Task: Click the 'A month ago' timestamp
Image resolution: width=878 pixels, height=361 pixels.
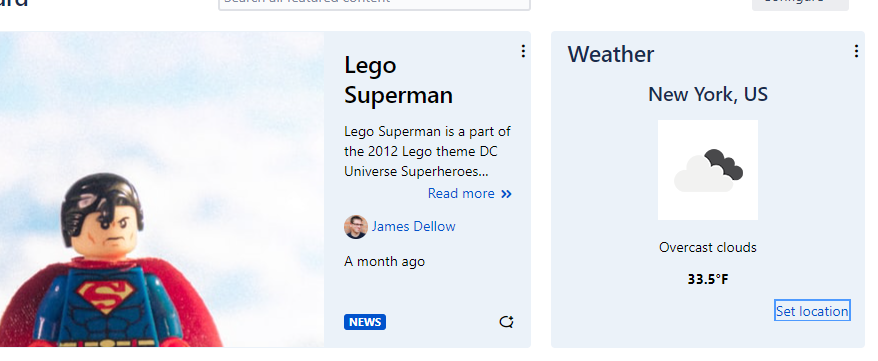Action: click(384, 262)
